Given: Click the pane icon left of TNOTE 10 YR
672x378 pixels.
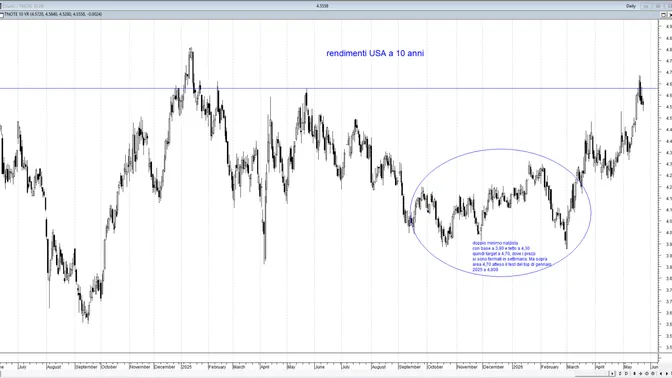Looking at the screenshot, I should (x=2, y=15).
